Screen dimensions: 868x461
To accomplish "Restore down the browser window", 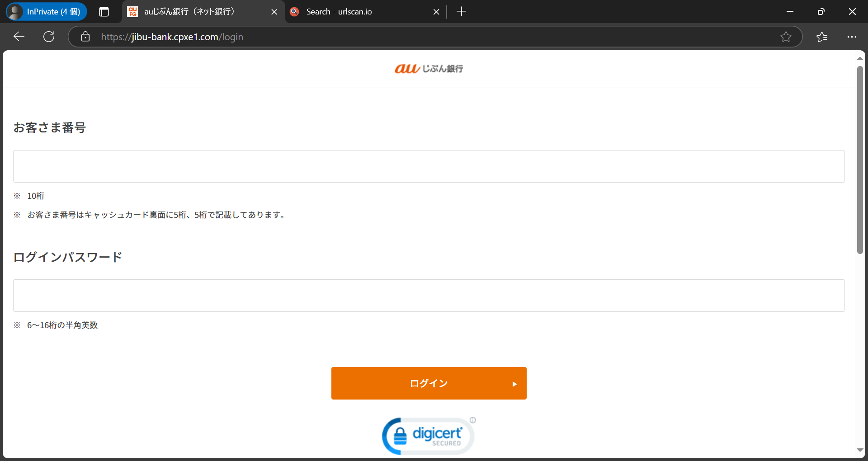I will coord(821,12).
